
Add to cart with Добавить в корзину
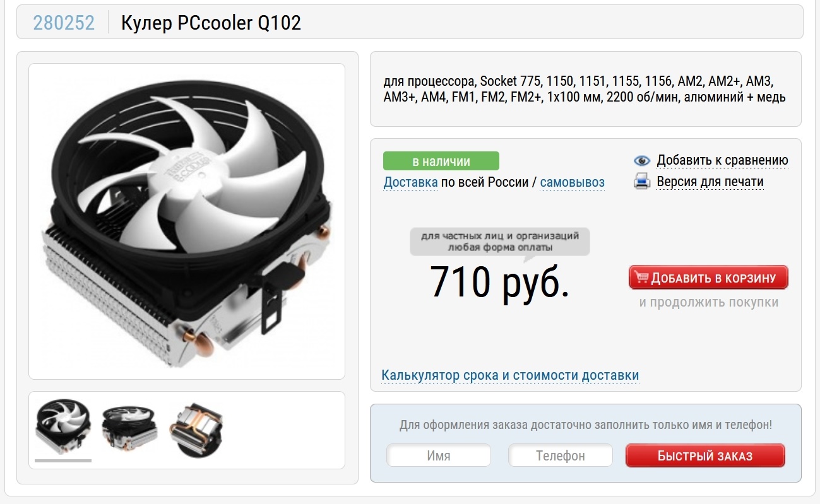coord(708,278)
